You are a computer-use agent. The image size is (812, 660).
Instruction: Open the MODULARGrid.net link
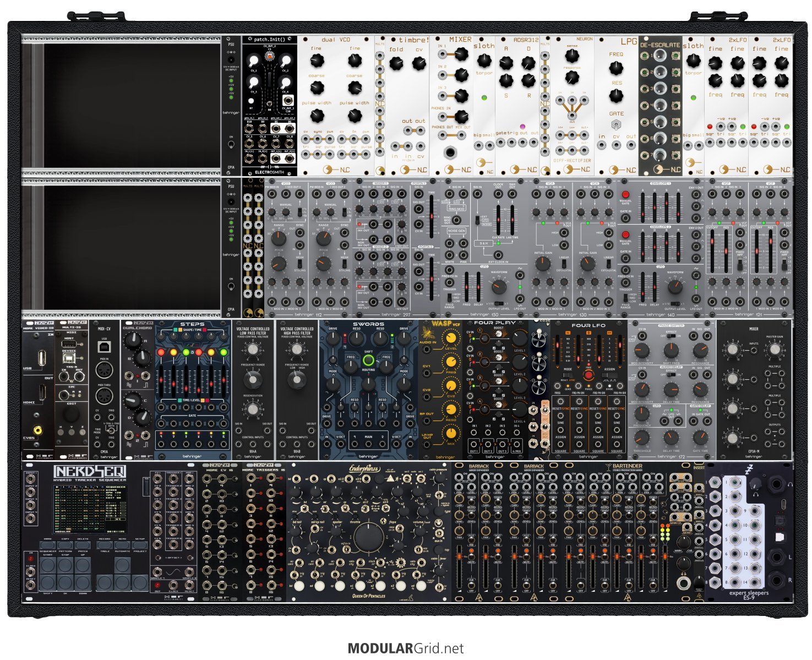click(406, 648)
